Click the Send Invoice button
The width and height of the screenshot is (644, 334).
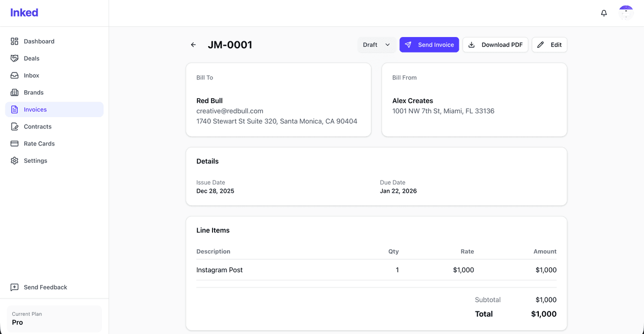point(429,45)
